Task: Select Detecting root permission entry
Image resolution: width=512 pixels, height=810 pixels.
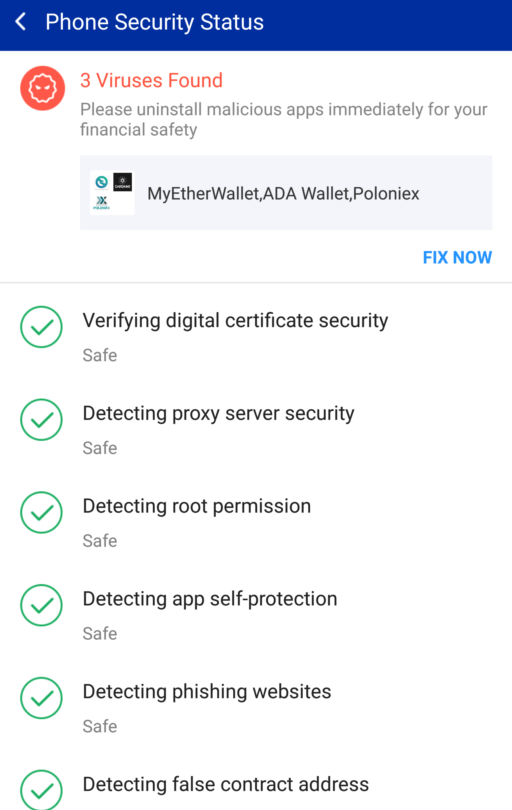Action: click(256, 522)
